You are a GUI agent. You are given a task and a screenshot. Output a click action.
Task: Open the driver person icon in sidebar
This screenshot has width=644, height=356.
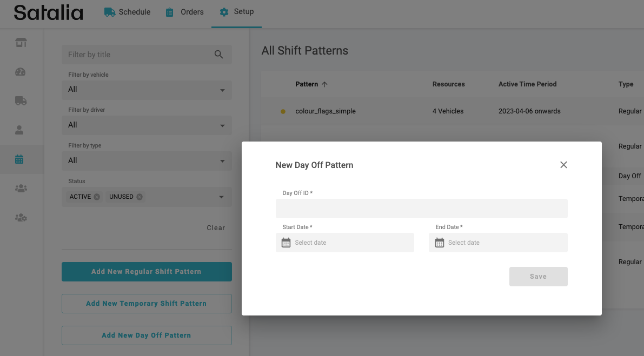19,130
